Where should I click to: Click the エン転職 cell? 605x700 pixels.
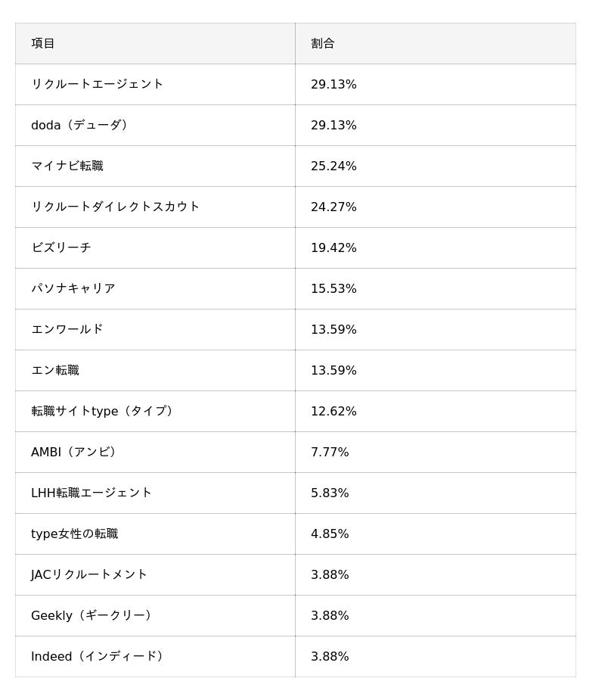coord(55,370)
